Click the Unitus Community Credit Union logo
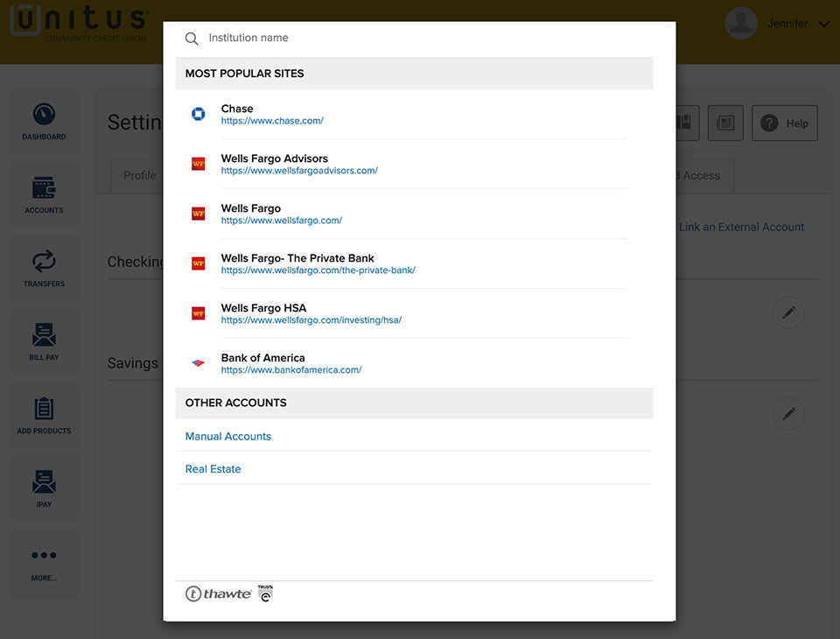 [x=80, y=23]
